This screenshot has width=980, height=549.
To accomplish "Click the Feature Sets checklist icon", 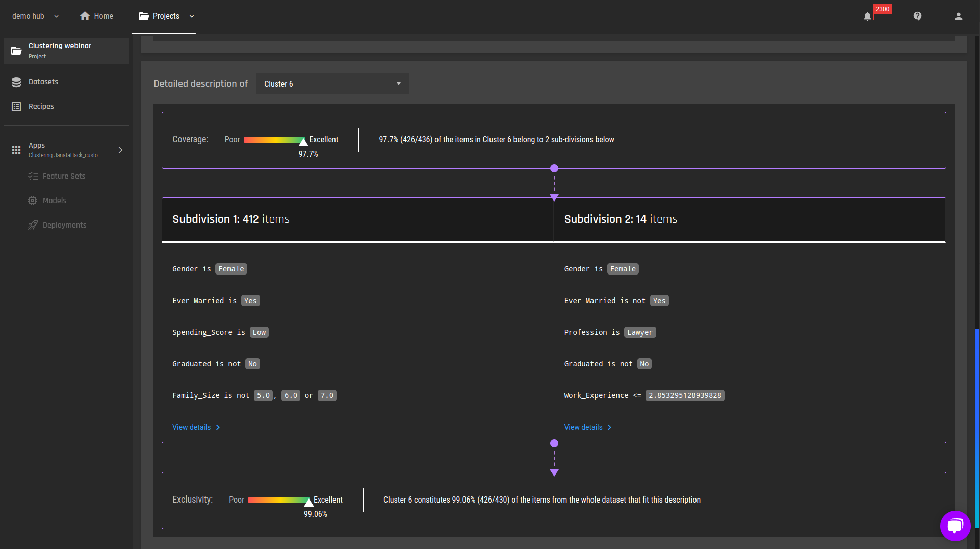I will tap(33, 176).
